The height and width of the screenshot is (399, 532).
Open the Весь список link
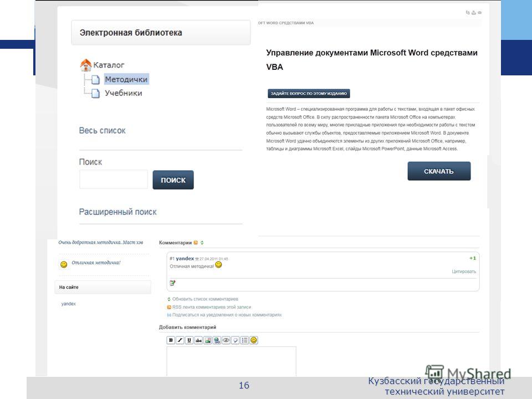pos(102,131)
